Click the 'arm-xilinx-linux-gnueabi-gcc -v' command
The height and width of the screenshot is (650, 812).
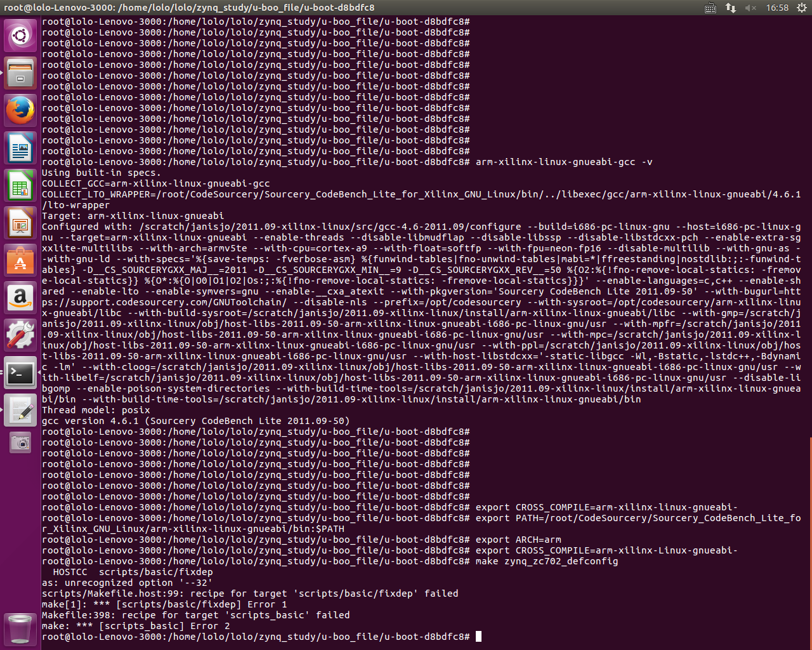(564, 162)
